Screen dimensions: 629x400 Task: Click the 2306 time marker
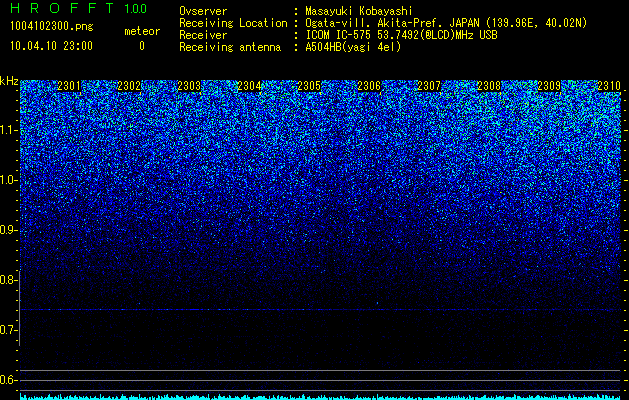pyautogui.click(x=369, y=86)
